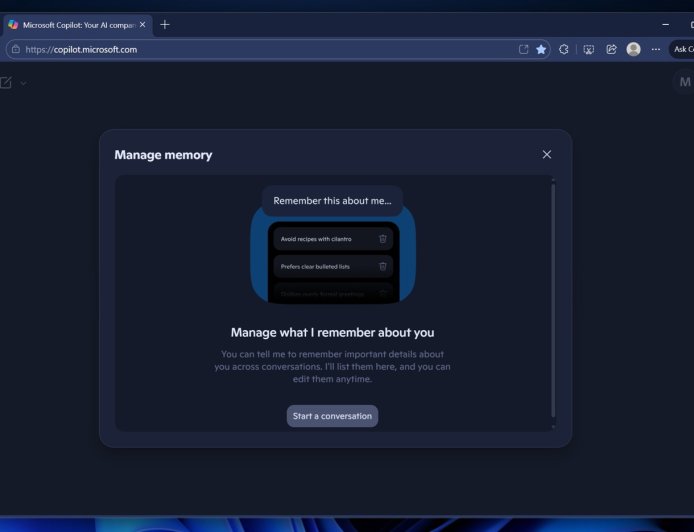Viewport: 694px width, 532px height.
Task: Open the browser profile avatar
Action: point(633,49)
